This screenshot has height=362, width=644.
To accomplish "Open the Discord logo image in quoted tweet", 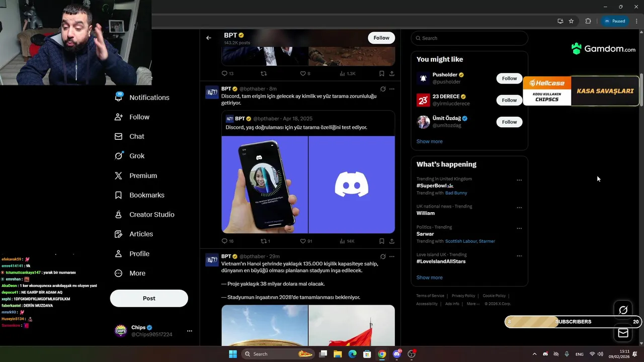I will coord(352,185).
